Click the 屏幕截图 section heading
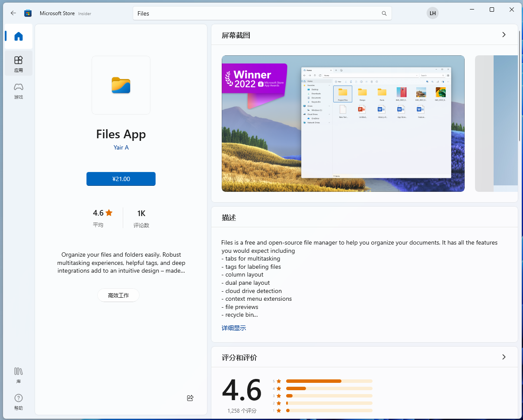Screen dimensions: 523x420 (236, 35)
